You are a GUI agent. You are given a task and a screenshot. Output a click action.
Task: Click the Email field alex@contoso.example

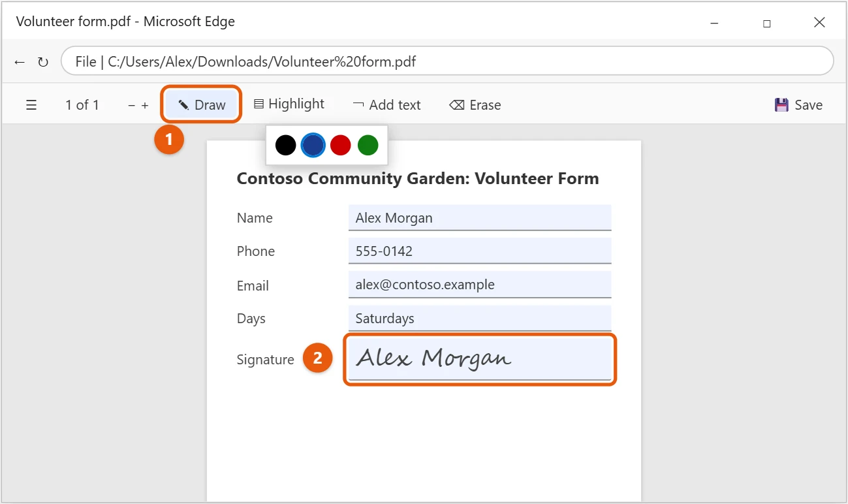coord(480,285)
